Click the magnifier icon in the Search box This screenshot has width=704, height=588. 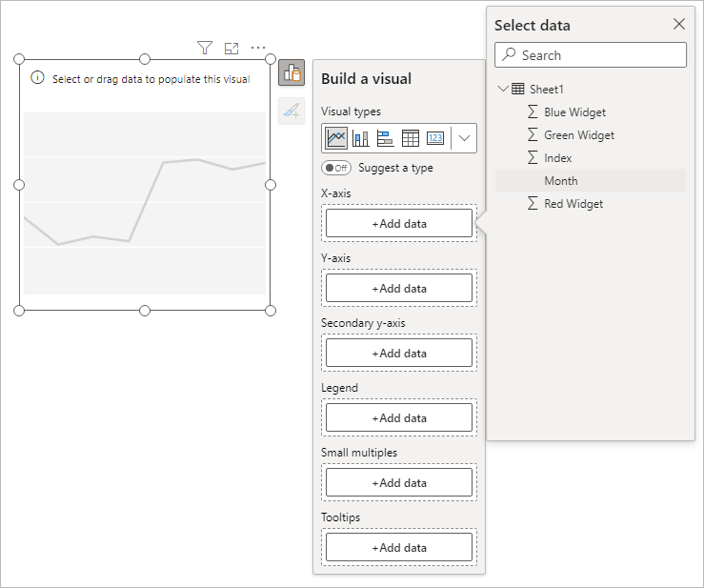[x=509, y=54]
